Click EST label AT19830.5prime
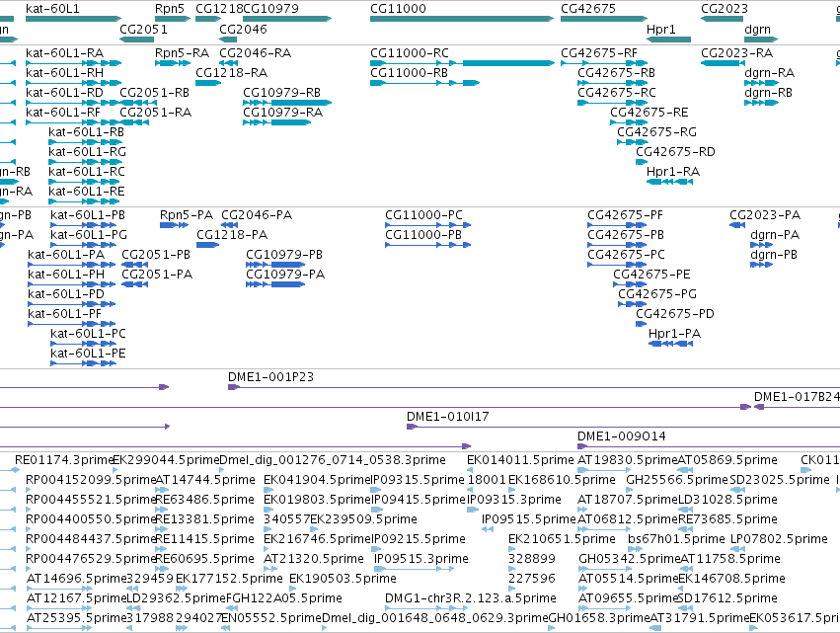 pos(628,460)
